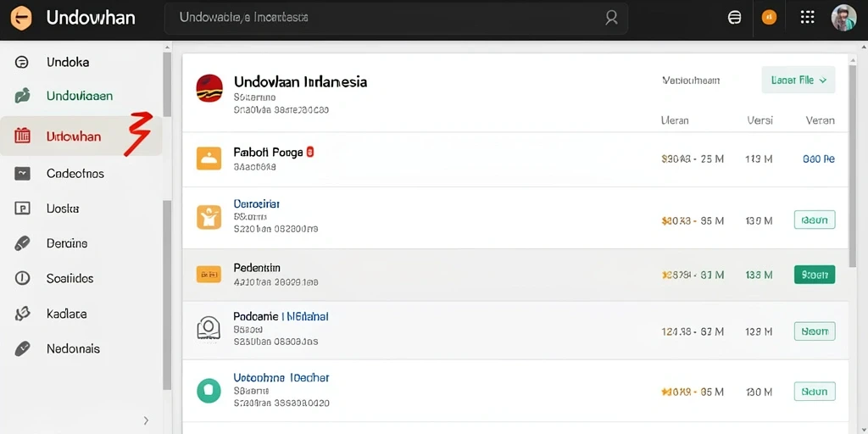Click the Paboti Pooge orange icon

click(209, 159)
